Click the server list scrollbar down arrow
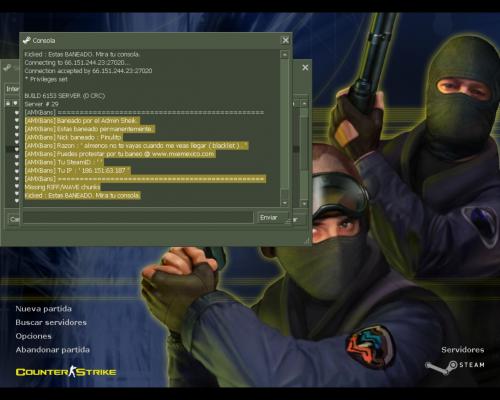500x400 pixels. point(304,203)
